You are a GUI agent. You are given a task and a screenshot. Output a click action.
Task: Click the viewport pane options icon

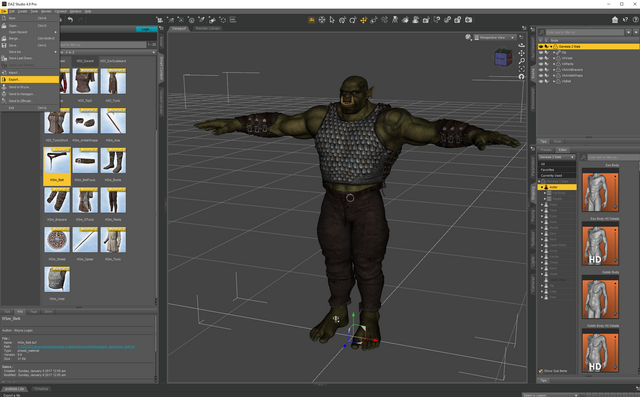click(524, 28)
